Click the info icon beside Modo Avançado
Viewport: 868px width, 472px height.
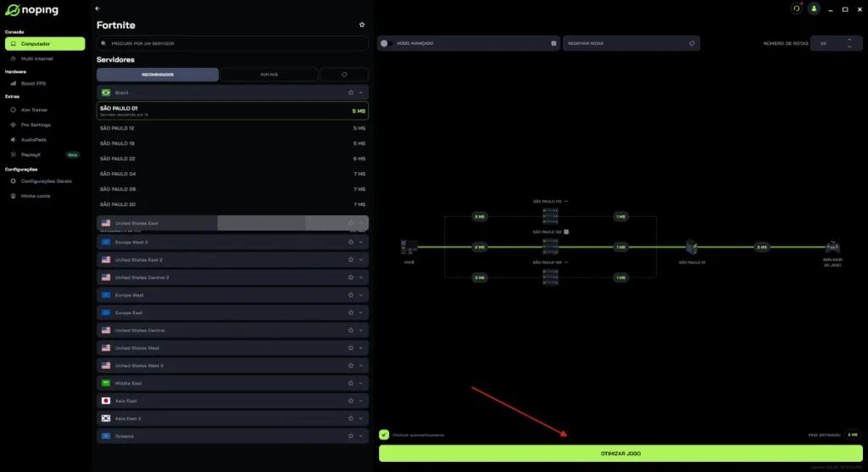554,43
